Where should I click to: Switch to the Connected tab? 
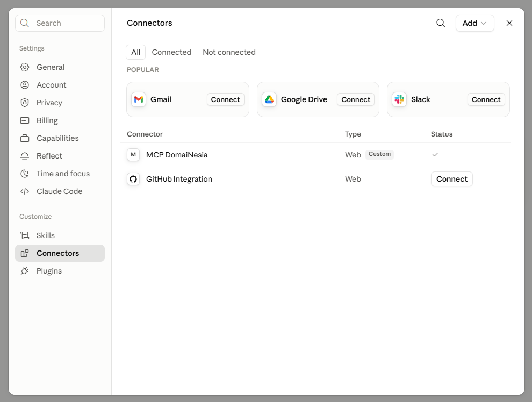click(x=171, y=52)
